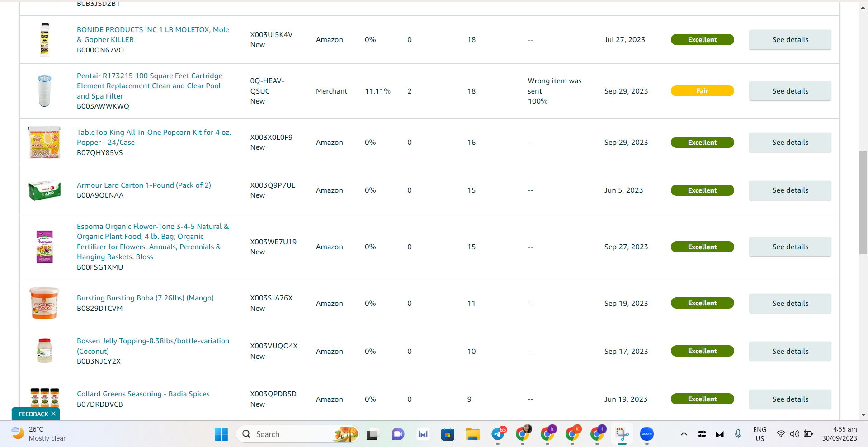Select the ASIN B003AWWKWQ text
Screen dimensions: 868x447
point(103,106)
